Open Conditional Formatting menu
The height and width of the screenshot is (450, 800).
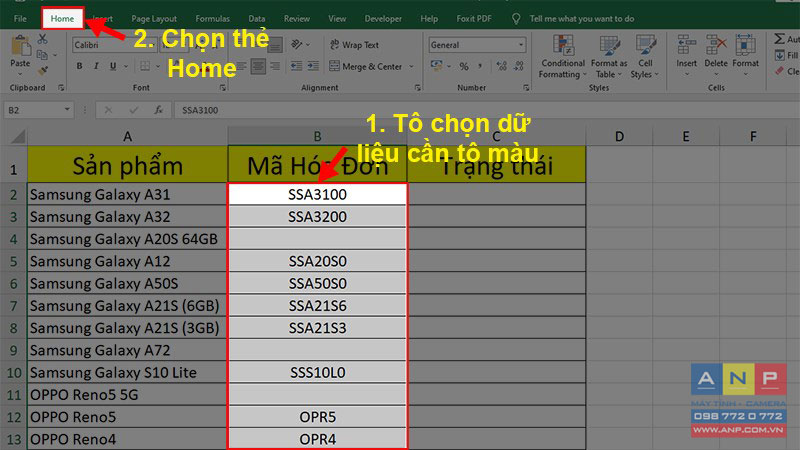(x=563, y=57)
